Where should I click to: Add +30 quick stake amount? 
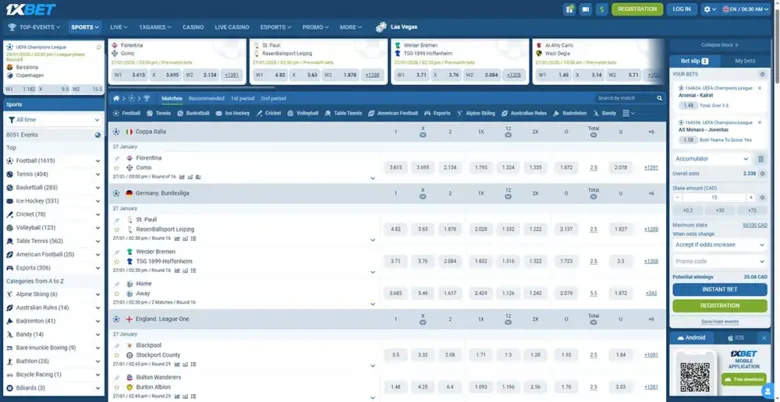[x=719, y=210]
